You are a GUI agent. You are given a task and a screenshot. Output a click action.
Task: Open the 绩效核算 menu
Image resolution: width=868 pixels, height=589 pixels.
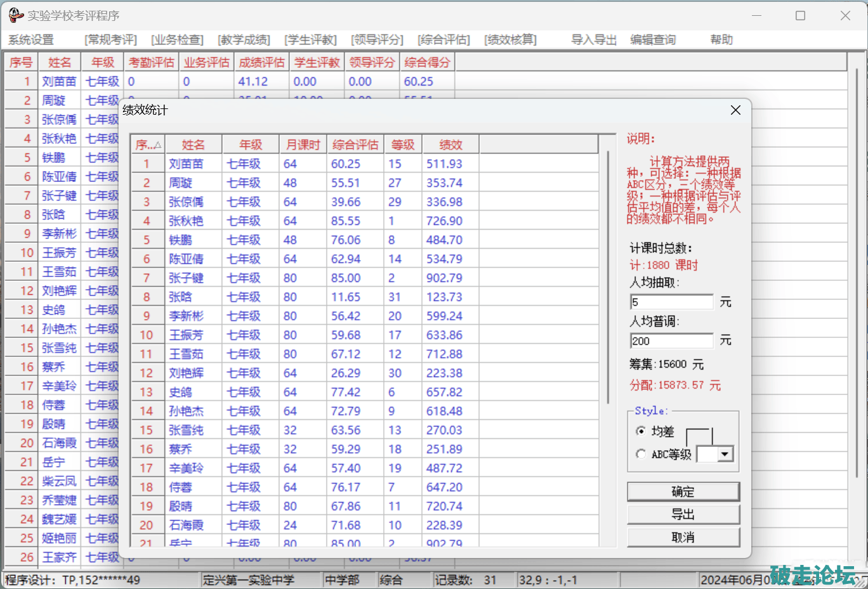pyautogui.click(x=510, y=40)
